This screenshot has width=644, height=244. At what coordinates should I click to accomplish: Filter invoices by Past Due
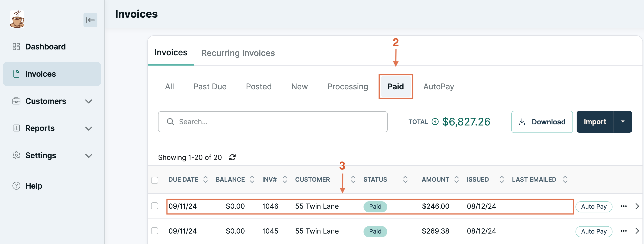pos(210,86)
